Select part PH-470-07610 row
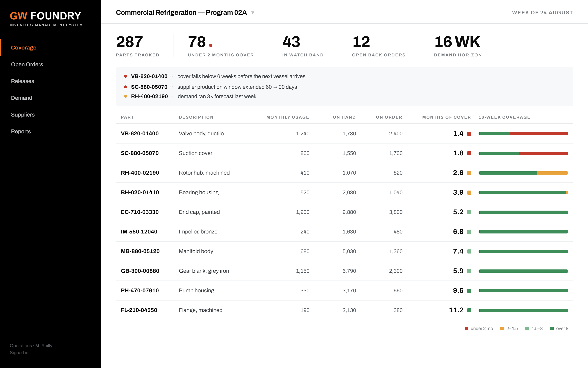This screenshot has width=588, height=368. 345,291
